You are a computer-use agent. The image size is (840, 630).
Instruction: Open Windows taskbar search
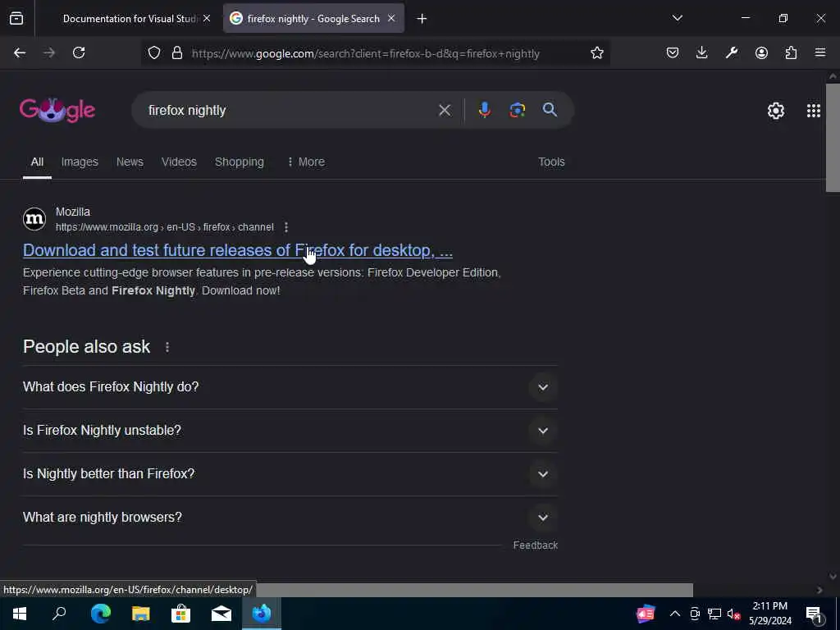[x=59, y=614]
